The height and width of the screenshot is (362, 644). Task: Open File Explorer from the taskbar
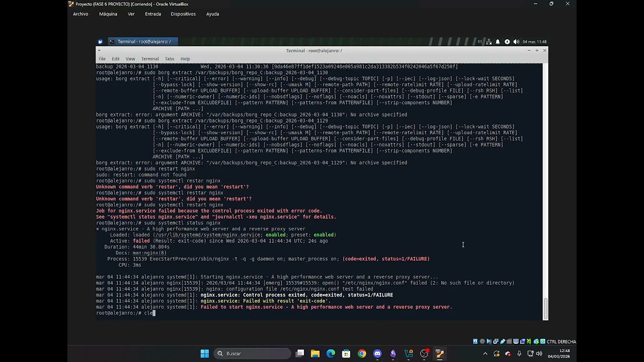click(315, 353)
